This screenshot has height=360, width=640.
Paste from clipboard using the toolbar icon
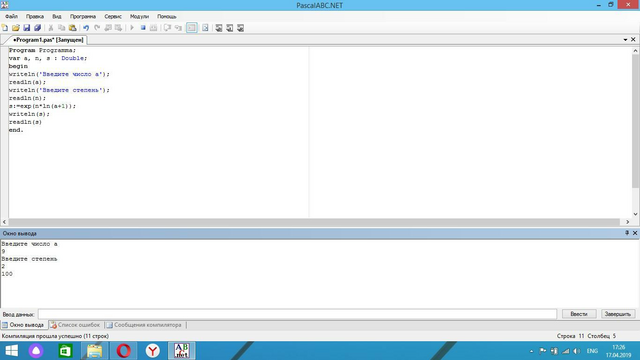(x=72, y=28)
